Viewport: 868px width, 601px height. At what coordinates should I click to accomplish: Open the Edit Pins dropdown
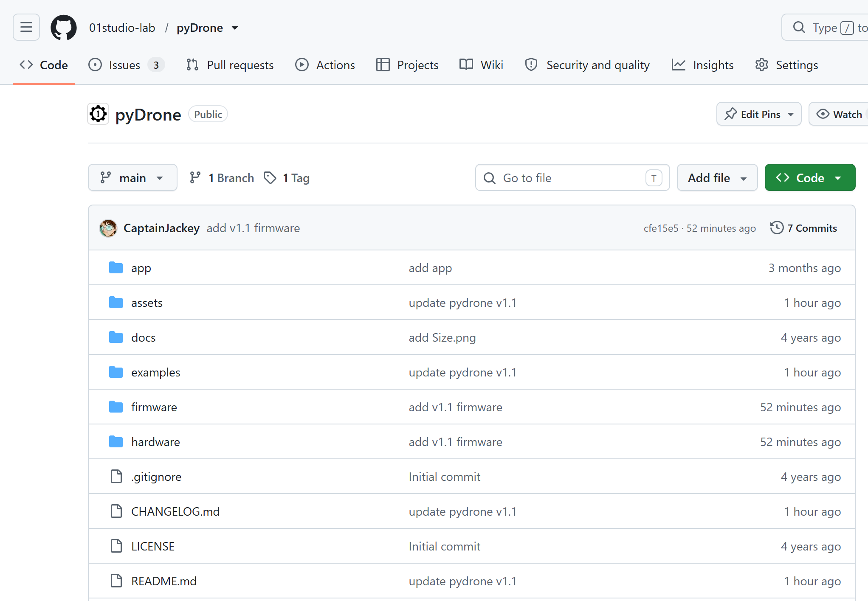(759, 114)
